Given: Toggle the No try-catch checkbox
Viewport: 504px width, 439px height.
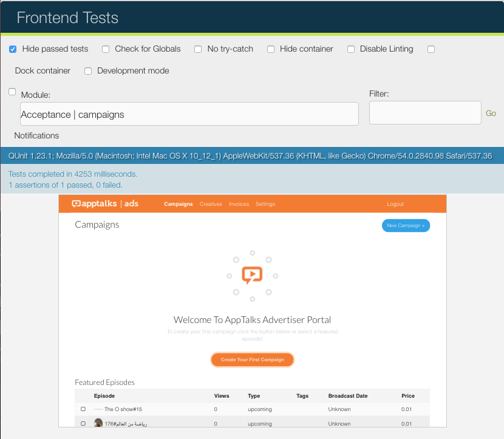Looking at the screenshot, I should [198, 49].
